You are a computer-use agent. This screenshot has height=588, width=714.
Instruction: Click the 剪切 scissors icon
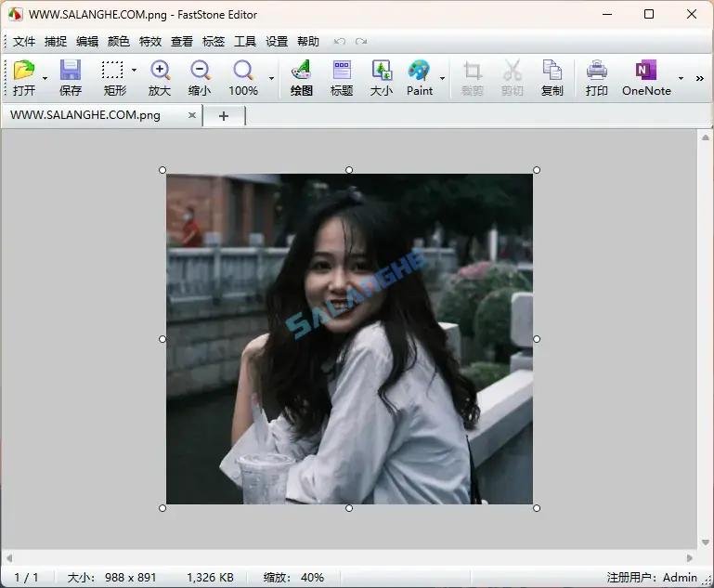(513, 78)
